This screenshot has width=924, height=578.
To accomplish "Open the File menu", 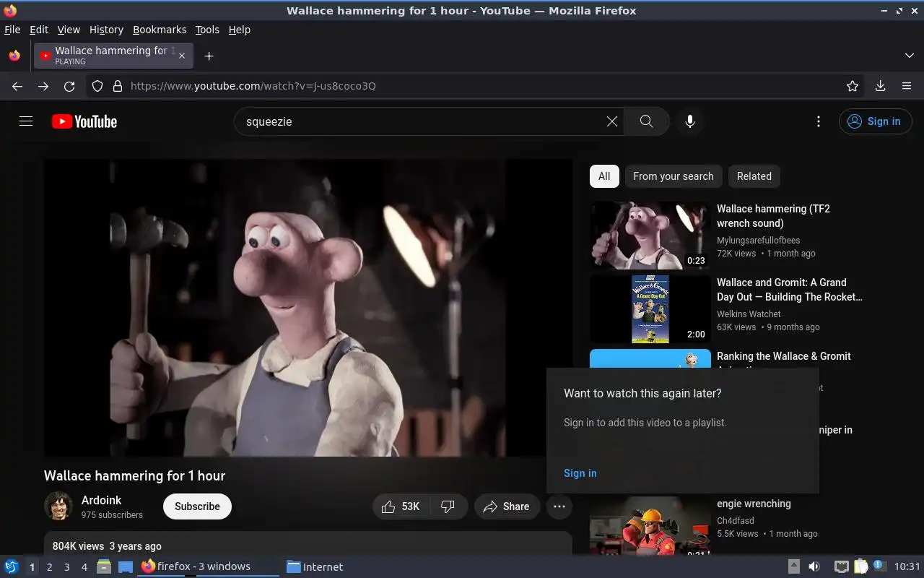I will (x=12, y=30).
